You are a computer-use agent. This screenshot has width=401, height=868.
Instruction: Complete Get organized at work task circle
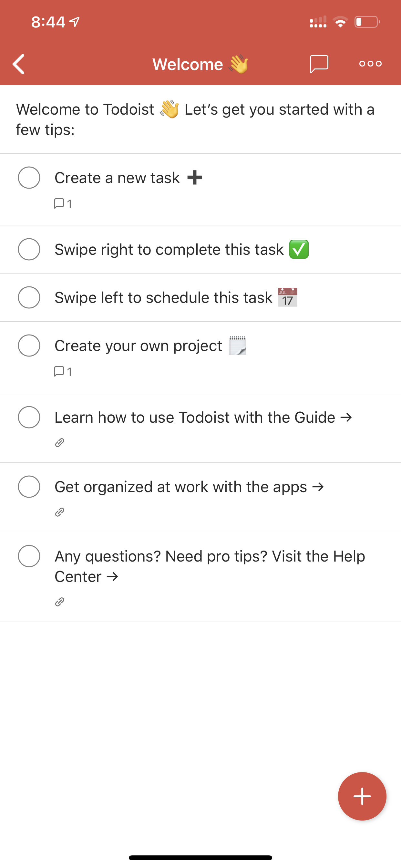coord(29,487)
